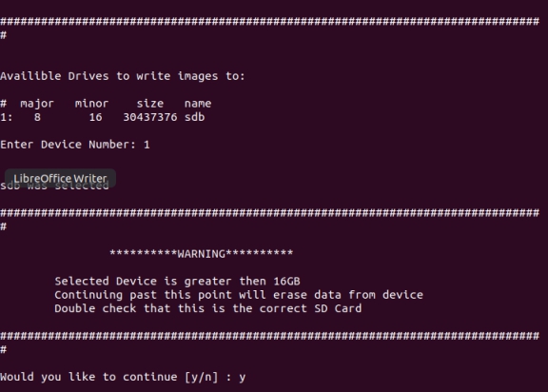Click the 'Availible Drives to write images to' line
The height and width of the screenshot is (392, 548).
123,76
